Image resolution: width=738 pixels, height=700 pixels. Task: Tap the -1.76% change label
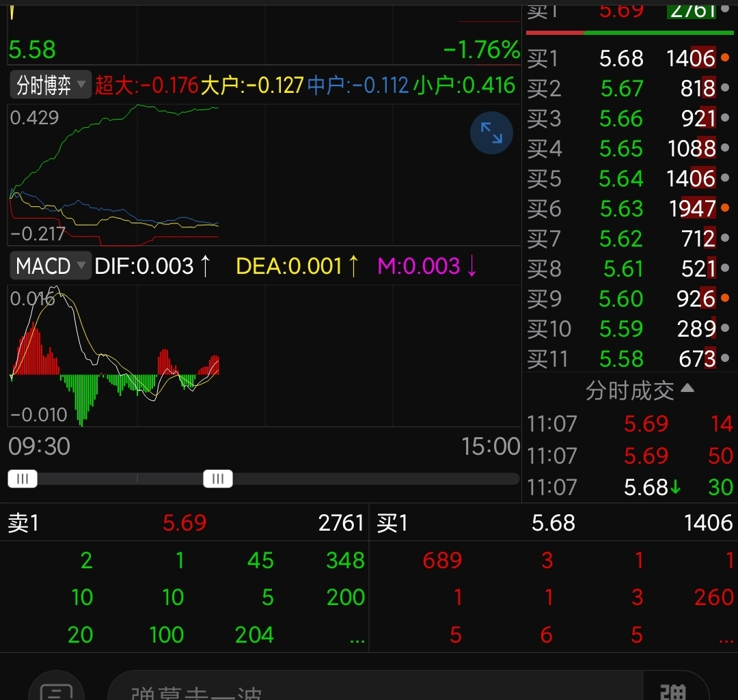482,50
